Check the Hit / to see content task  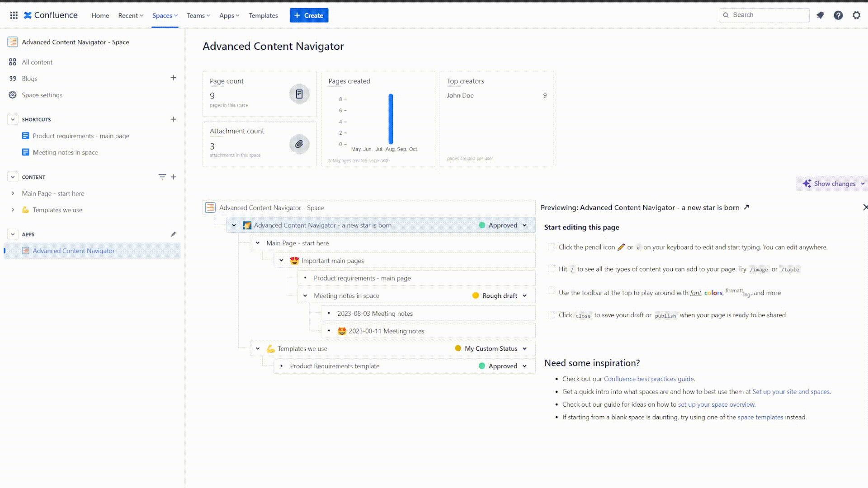click(x=551, y=268)
